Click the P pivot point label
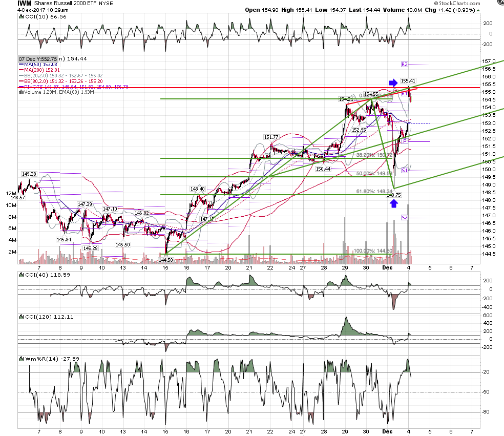The width and height of the screenshot is (504, 436). click(405, 141)
